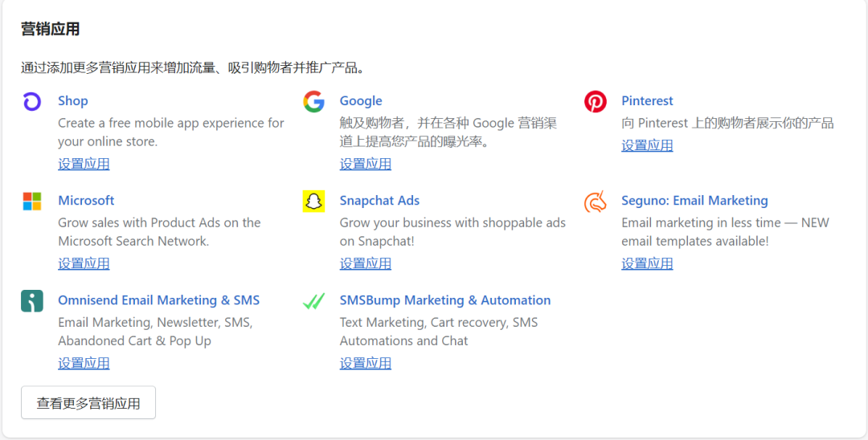
Task: Click the Google logo icon
Action: click(313, 102)
